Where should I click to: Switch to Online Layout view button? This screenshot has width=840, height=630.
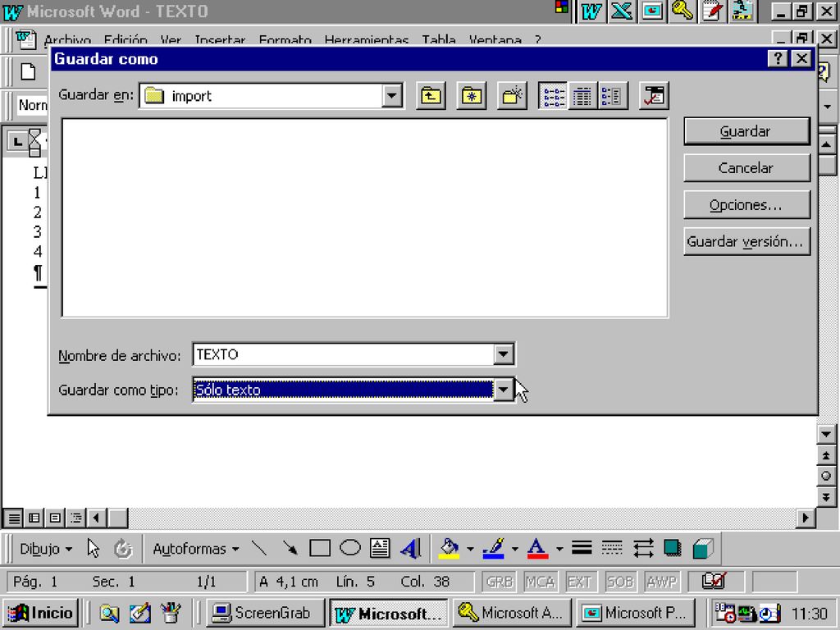pos(34,518)
